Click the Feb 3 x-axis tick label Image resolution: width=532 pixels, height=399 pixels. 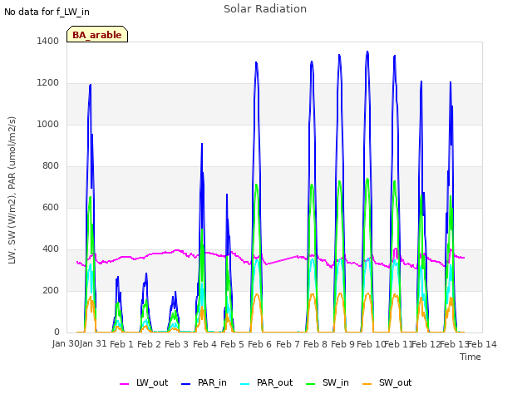click(176, 344)
